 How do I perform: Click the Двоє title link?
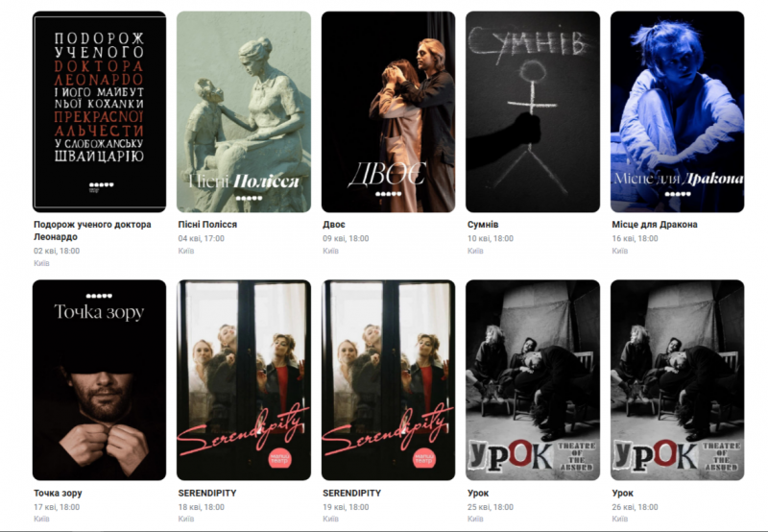[x=333, y=225]
